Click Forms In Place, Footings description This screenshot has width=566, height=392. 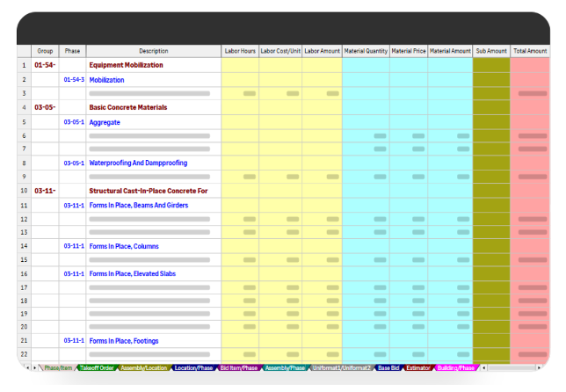[124, 341]
